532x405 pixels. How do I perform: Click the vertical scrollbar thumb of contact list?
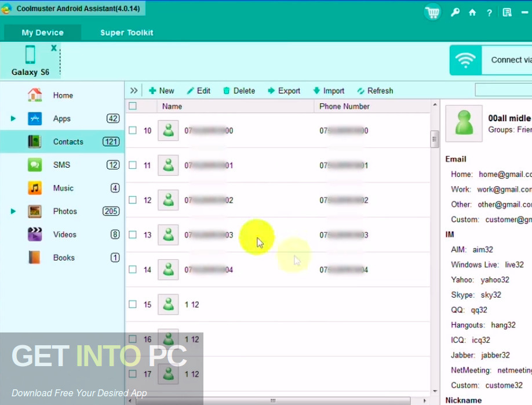[435, 139]
